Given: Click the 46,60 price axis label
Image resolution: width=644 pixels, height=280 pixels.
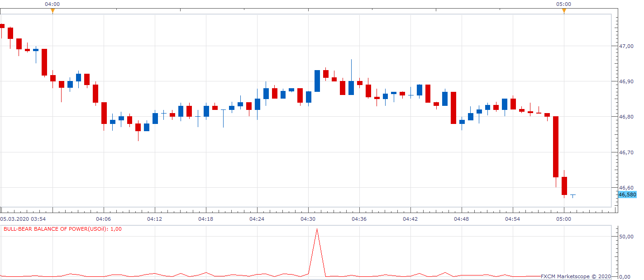Looking at the screenshot, I should pos(627,188).
